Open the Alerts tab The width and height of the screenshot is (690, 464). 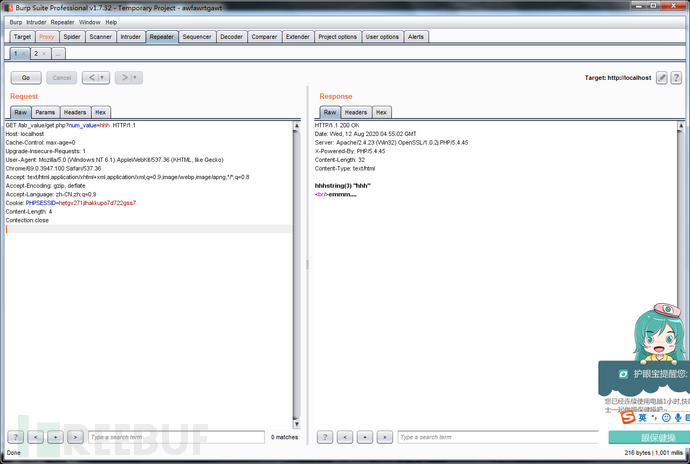[x=415, y=37]
